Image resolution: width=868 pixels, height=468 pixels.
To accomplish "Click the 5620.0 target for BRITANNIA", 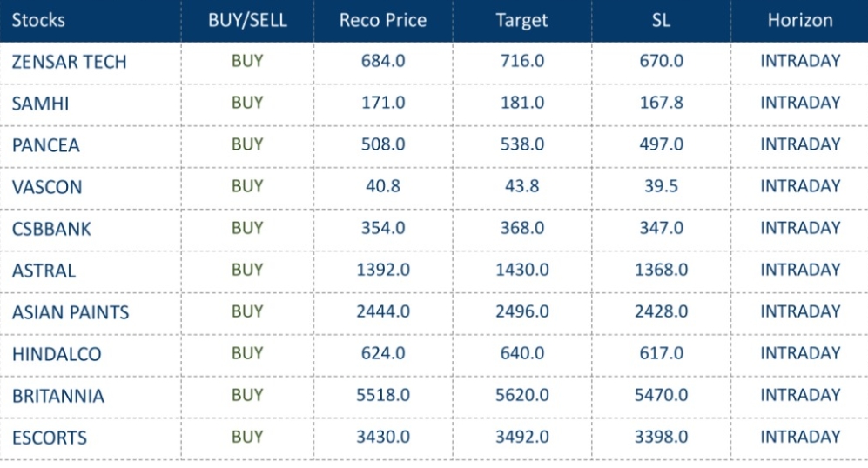I will click(x=521, y=395).
